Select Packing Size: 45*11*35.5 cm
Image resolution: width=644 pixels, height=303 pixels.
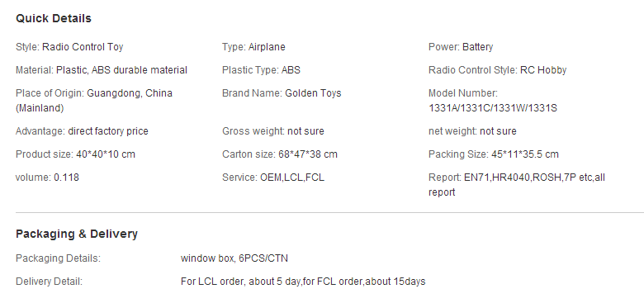click(493, 154)
